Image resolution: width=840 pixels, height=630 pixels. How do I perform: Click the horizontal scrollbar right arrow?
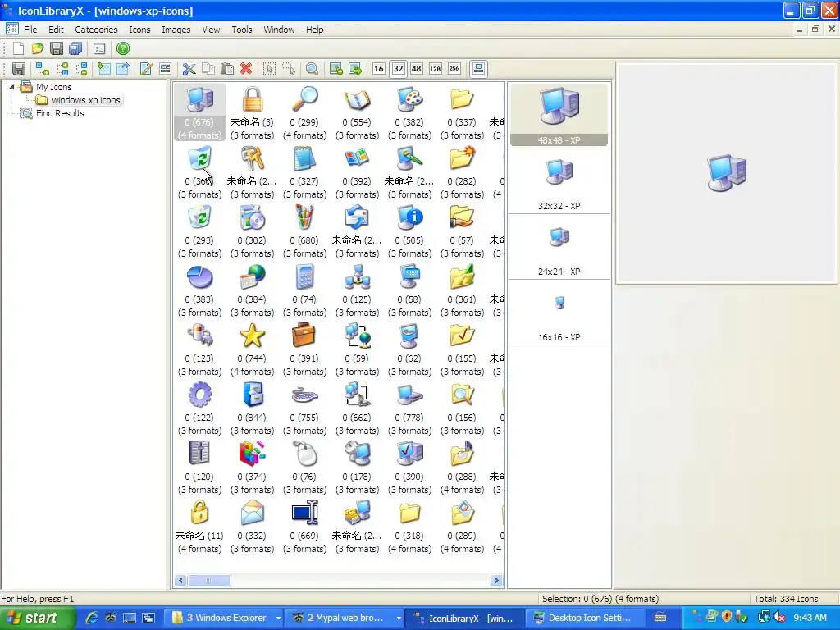point(496,580)
